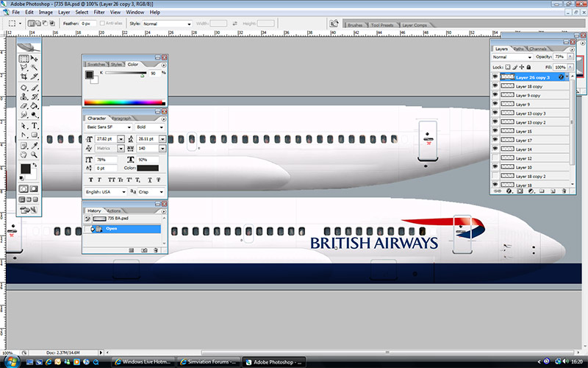Open the layer blend mode Normal dropdown
Image resolution: width=588 pixels, height=368 pixels.
click(x=511, y=57)
